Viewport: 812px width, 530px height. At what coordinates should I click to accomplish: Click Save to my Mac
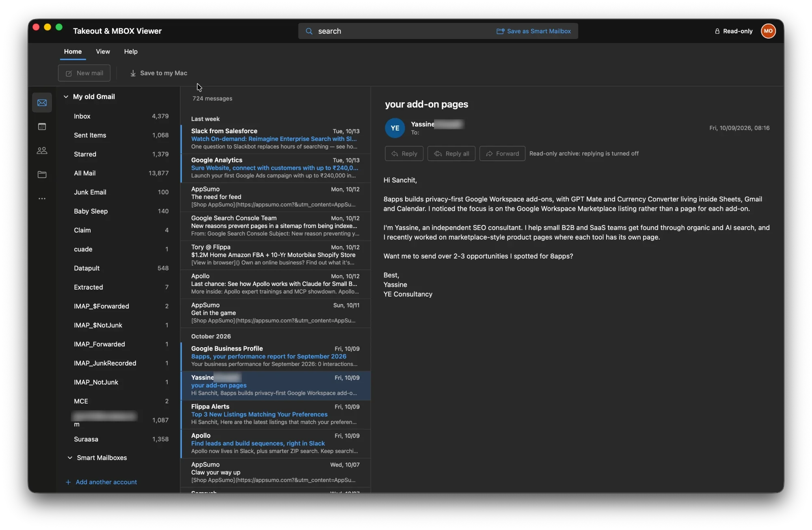click(159, 73)
